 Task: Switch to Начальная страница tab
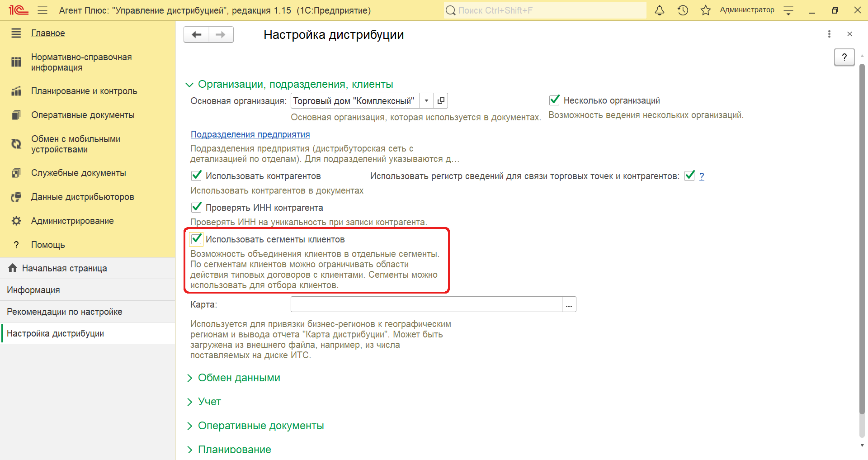click(x=88, y=268)
